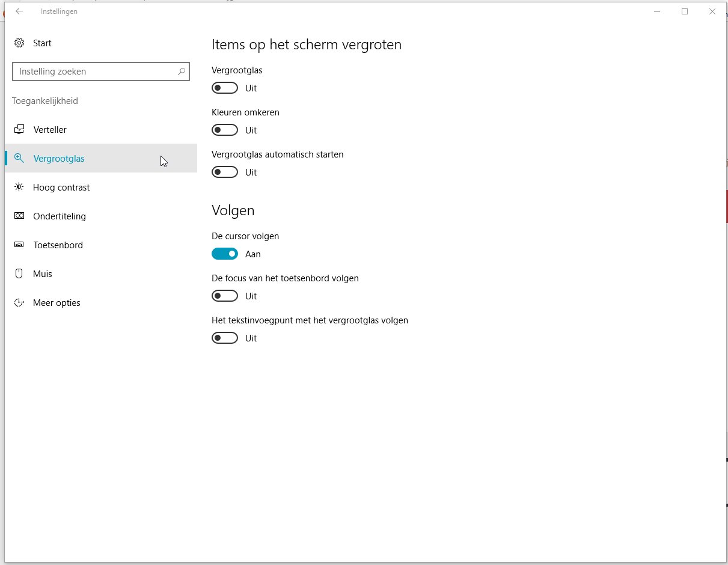Go to the Meer opties section
Screen dimensions: 728x565
57,303
